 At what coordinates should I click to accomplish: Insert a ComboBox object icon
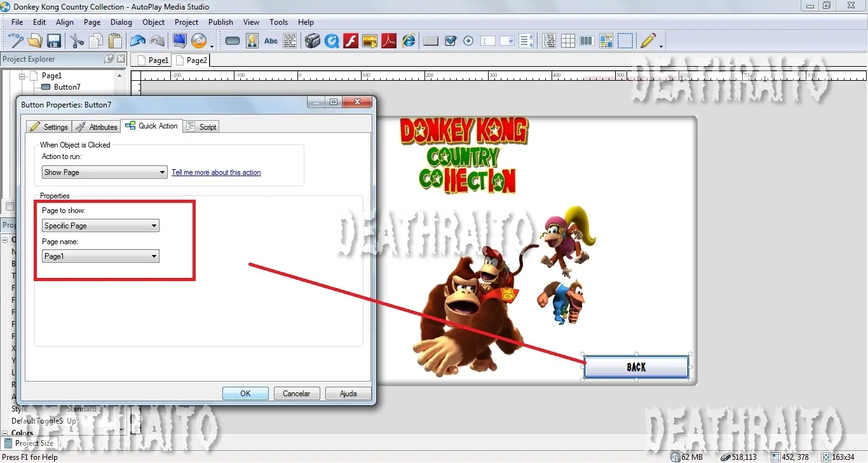(507, 41)
